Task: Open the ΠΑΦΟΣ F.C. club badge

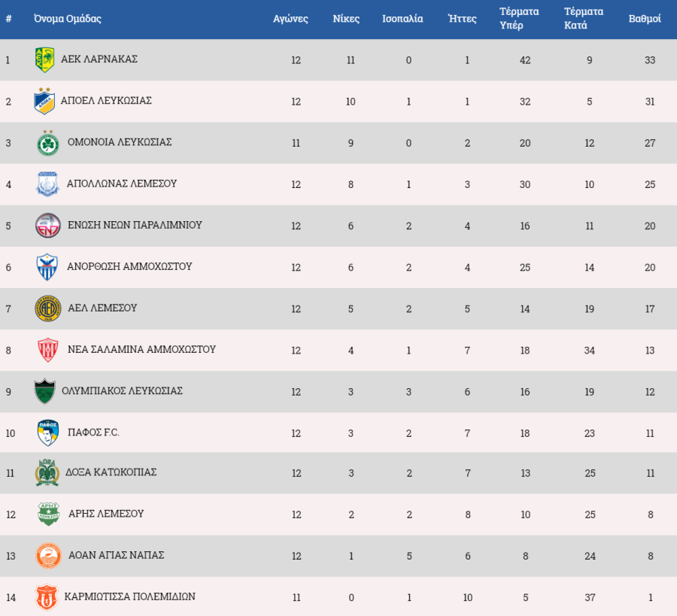Action: pyautogui.click(x=48, y=432)
